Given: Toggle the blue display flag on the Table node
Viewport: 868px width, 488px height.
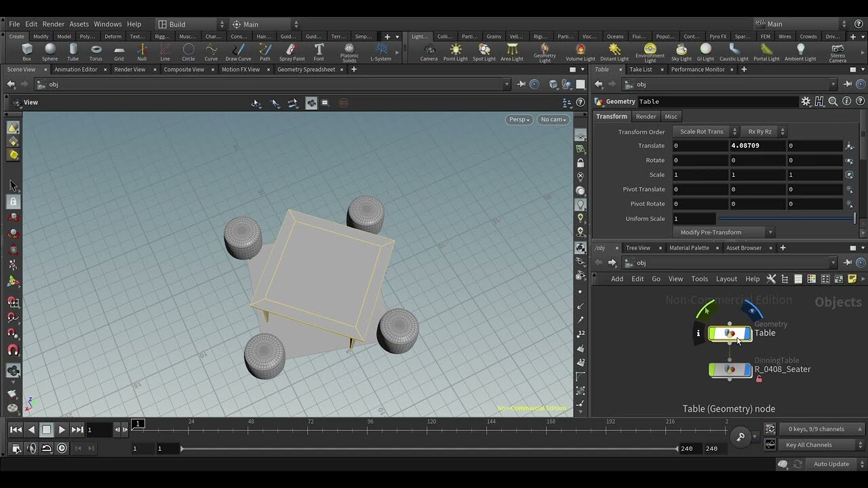Looking at the screenshot, I should click(x=749, y=333).
